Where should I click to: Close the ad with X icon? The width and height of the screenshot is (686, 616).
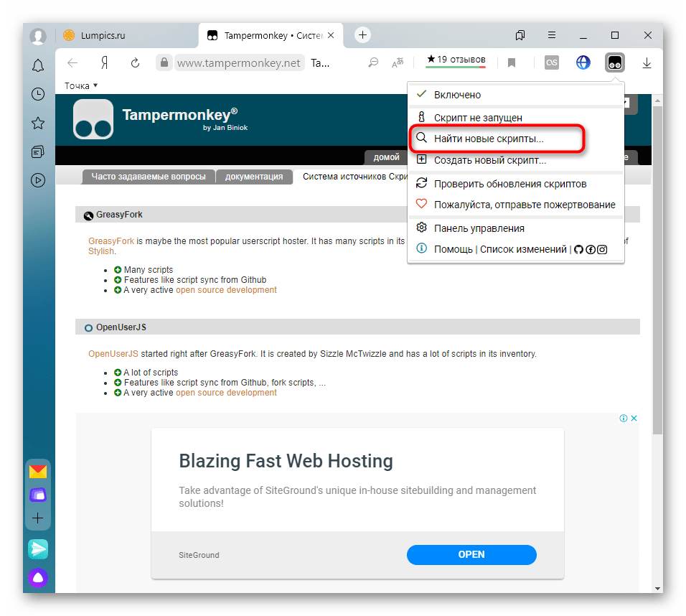coord(634,418)
